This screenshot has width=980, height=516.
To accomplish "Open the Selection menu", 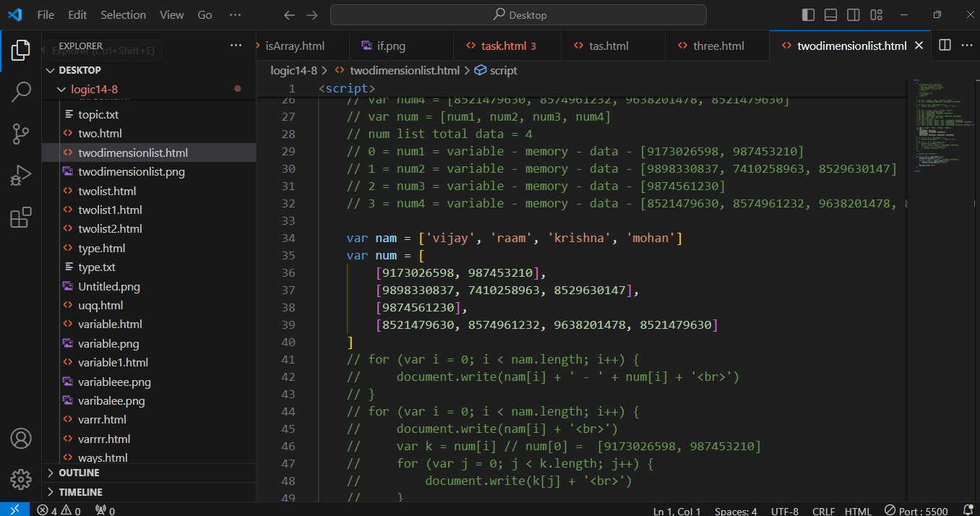I will [x=122, y=15].
